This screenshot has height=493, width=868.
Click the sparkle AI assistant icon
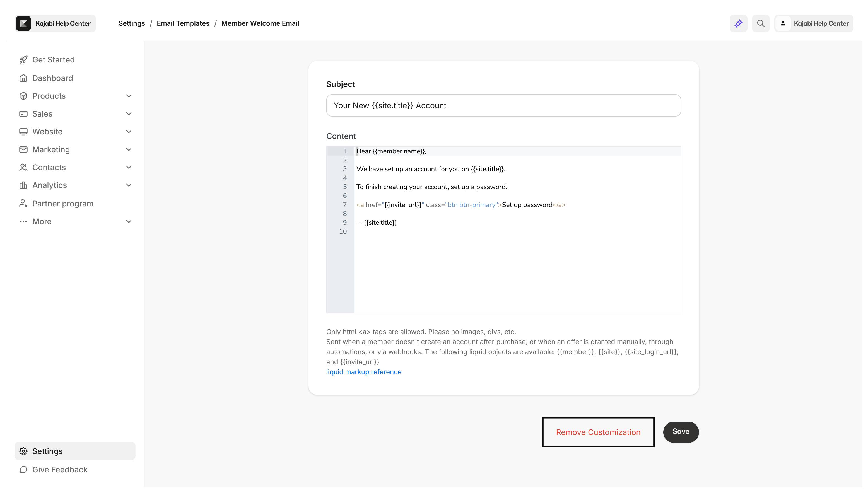click(x=738, y=23)
